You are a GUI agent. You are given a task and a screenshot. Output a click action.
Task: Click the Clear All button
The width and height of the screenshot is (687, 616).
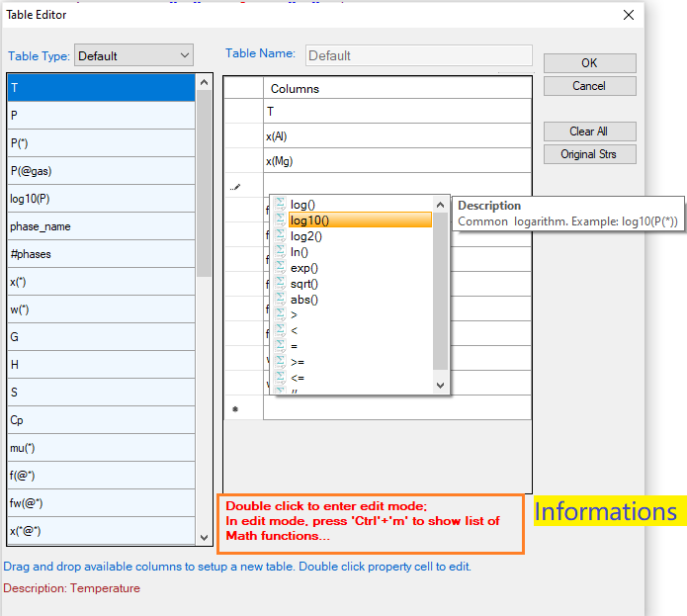tap(589, 132)
